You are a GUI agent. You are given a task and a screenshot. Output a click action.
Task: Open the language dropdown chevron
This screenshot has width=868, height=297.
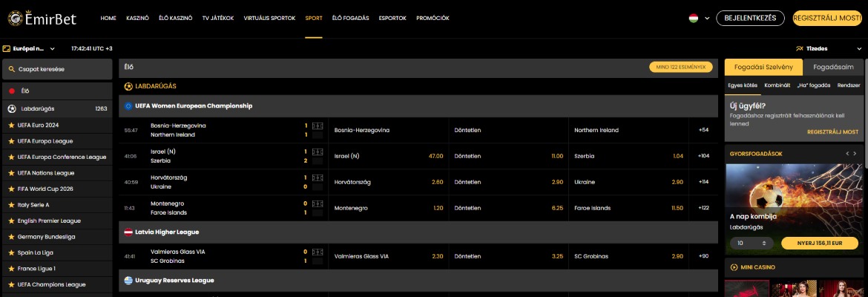click(707, 19)
